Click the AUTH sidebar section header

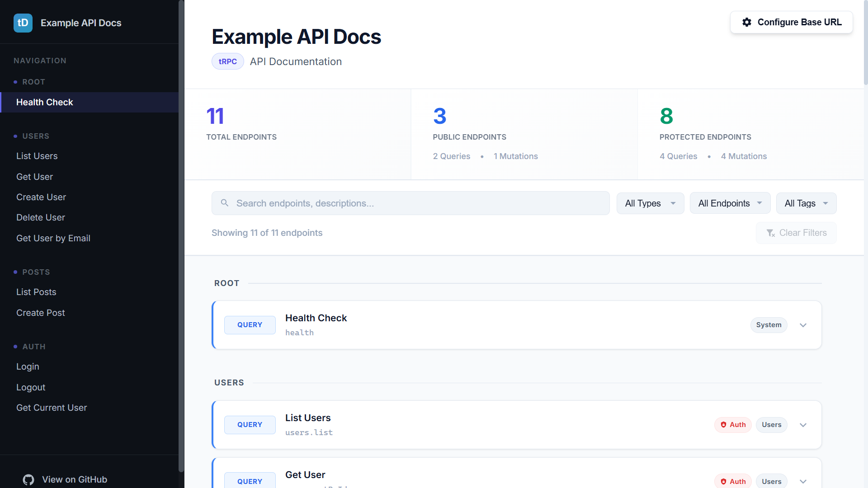pyautogui.click(x=34, y=347)
